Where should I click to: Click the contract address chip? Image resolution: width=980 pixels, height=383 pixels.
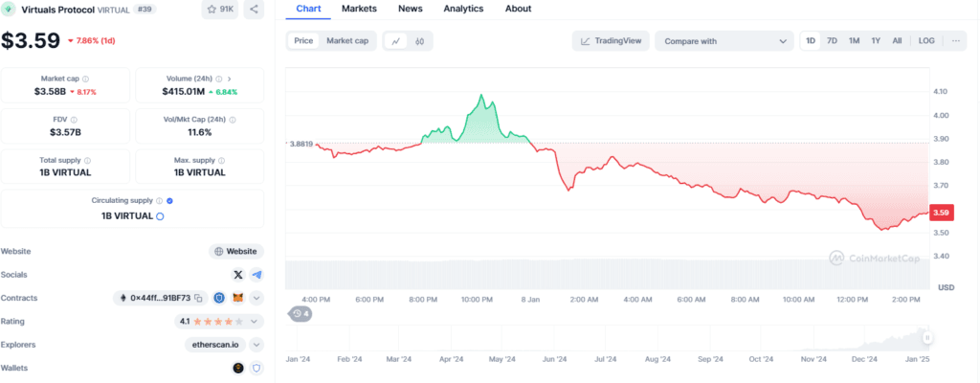(161, 298)
